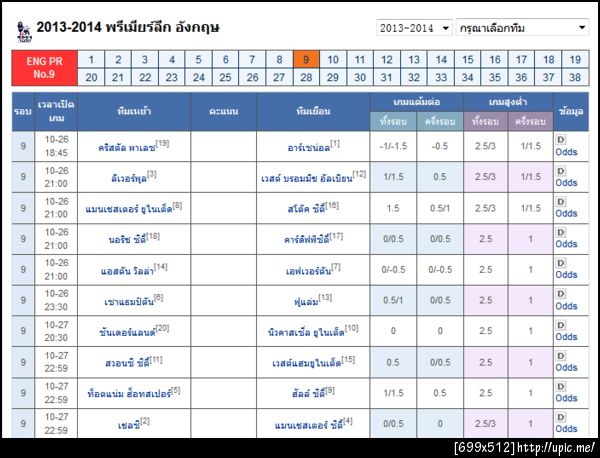The height and width of the screenshot is (458, 600).
Task: Open Southampton team link
Action: [x=129, y=302]
